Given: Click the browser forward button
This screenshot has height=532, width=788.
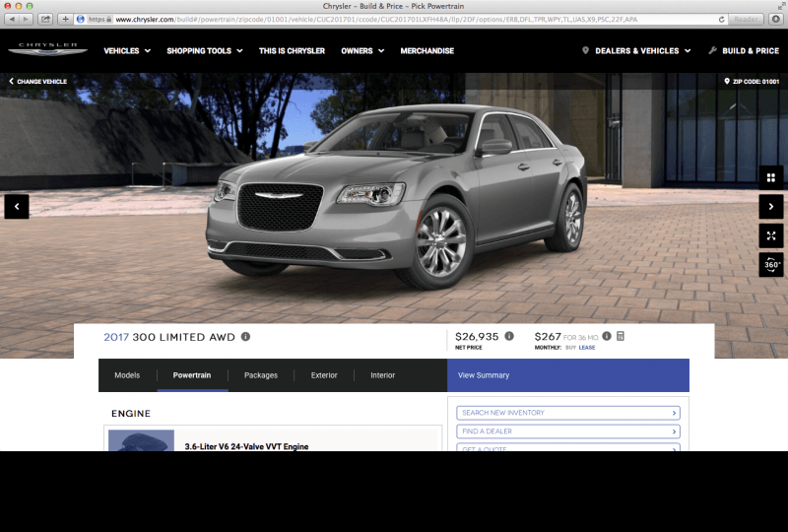Looking at the screenshot, I should tap(26, 19).
